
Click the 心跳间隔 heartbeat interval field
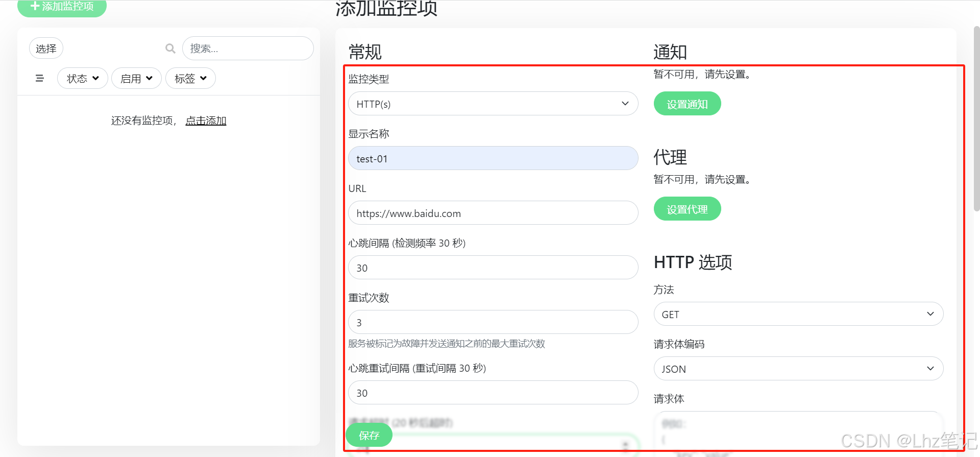[493, 268]
